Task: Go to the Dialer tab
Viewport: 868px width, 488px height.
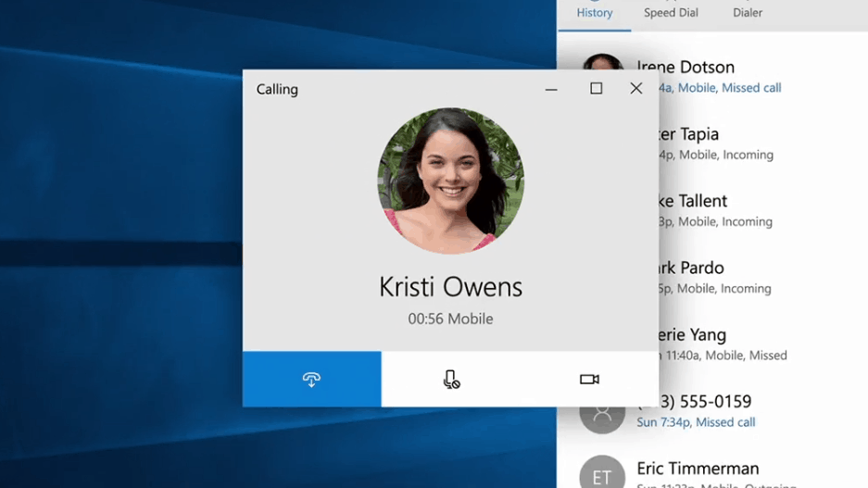Action: (748, 13)
